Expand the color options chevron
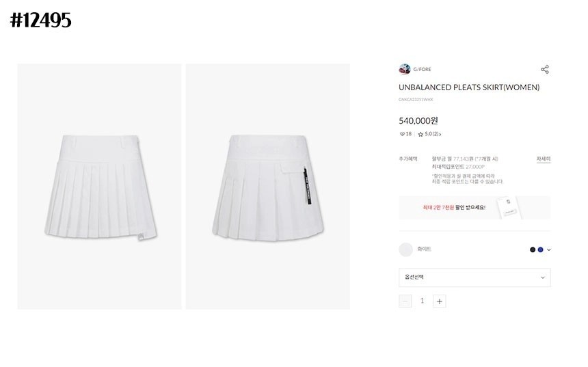This screenshot has height=367, width=588. pos(548,249)
